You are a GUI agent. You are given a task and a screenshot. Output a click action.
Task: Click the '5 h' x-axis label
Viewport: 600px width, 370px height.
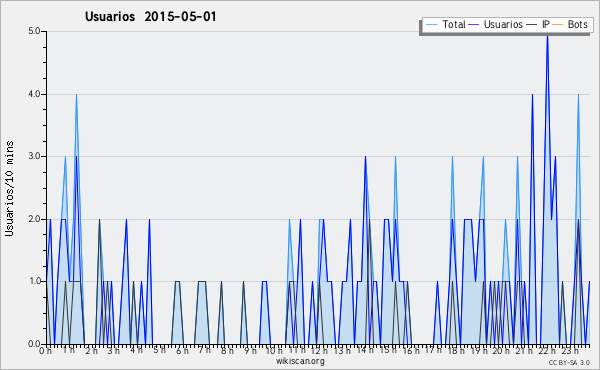tap(159, 350)
